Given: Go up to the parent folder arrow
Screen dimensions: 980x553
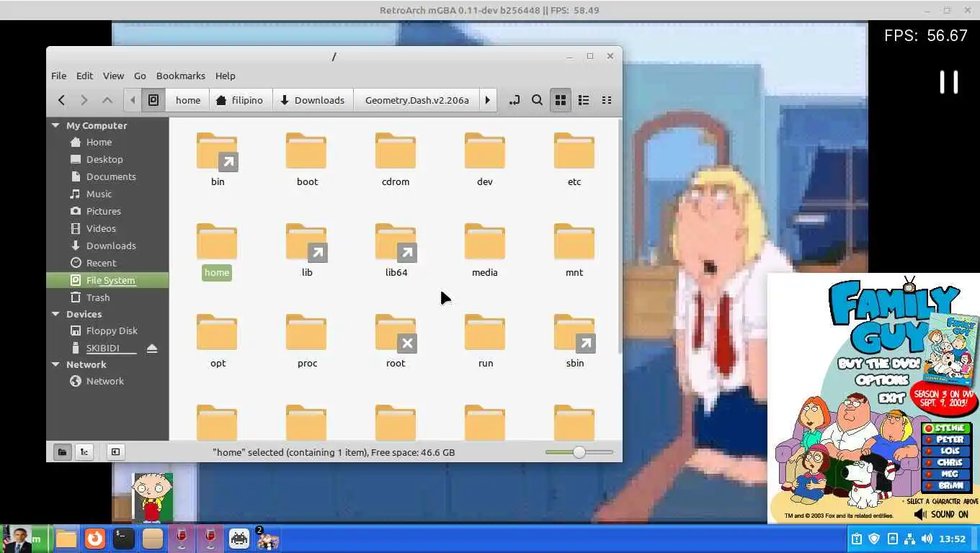Looking at the screenshot, I should [107, 100].
